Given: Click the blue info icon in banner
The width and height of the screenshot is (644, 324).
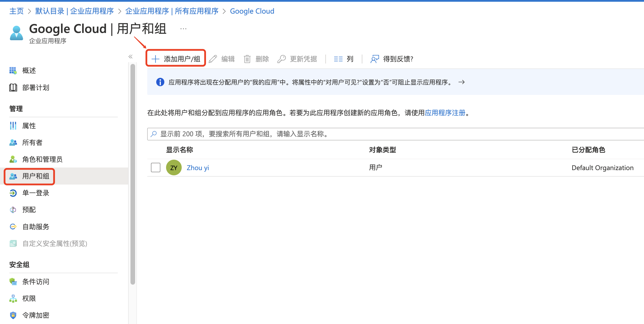Looking at the screenshot, I should click(160, 82).
